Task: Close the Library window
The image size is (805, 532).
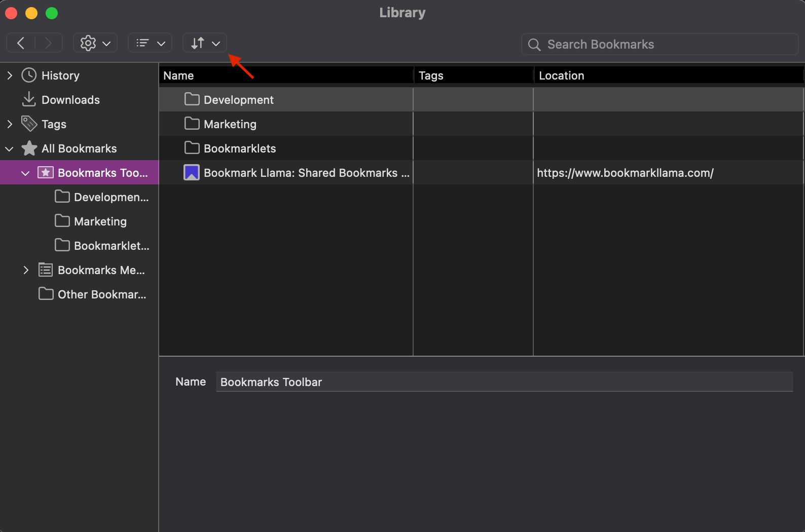Action: point(11,13)
